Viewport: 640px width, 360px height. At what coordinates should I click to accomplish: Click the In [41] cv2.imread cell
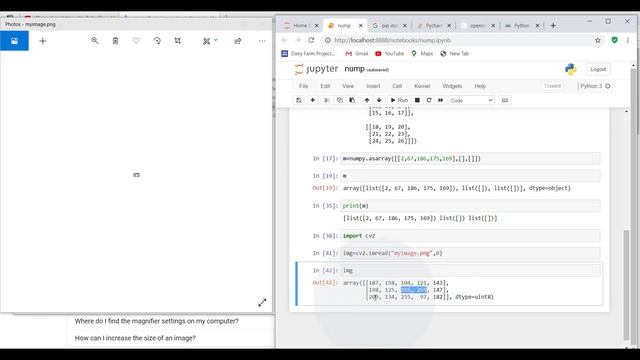(x=470, y=253)
